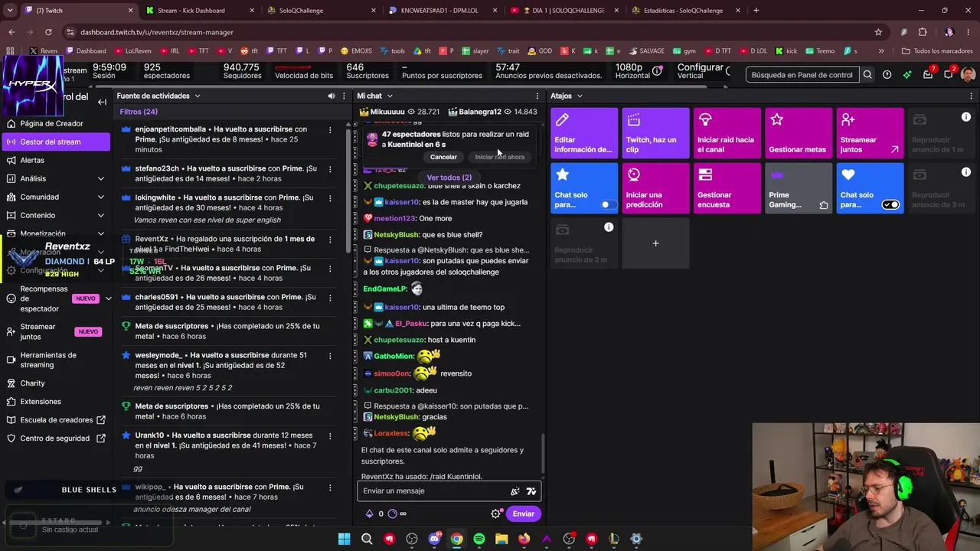
Task: Mute activity feed sounds speaker icon
Action: [x=332, y=96]
